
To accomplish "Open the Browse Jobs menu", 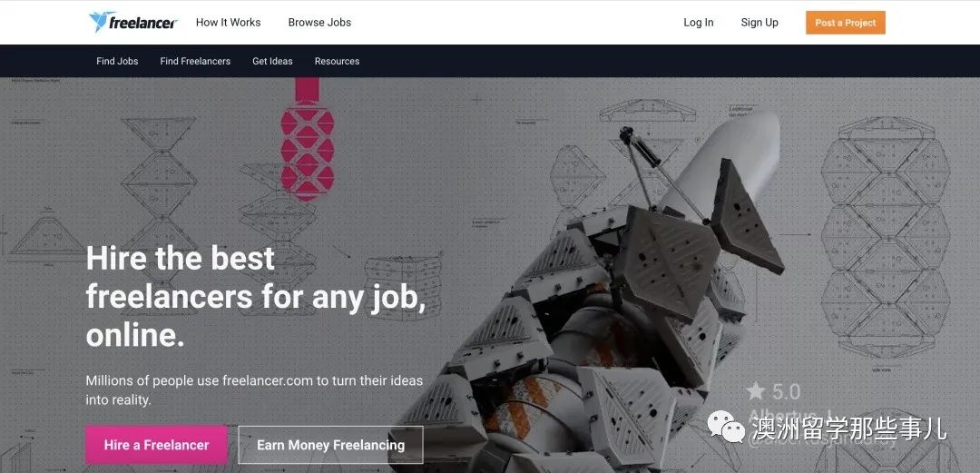I will point(319,23).
